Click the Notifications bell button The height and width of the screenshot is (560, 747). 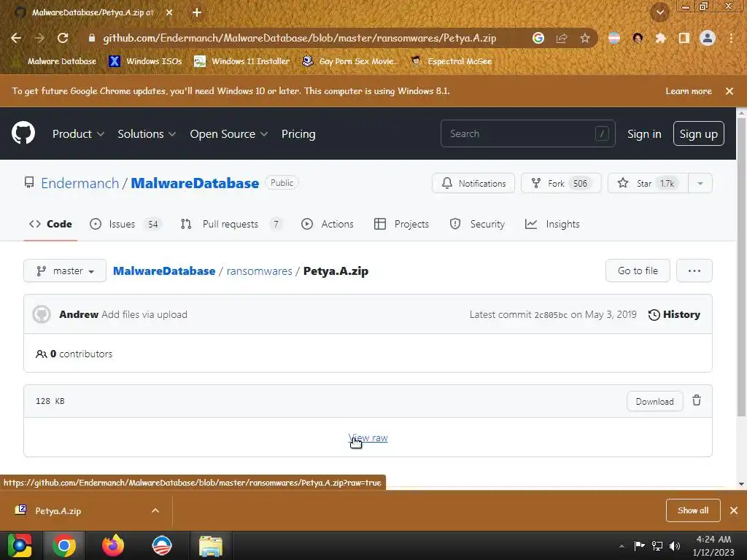coord(473,183)
